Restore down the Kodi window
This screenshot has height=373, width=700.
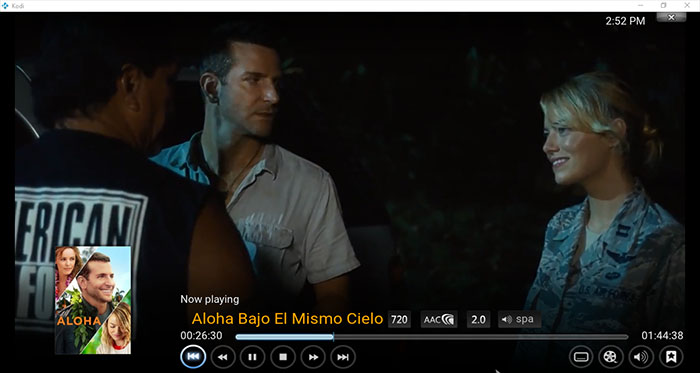pos(664,5)
